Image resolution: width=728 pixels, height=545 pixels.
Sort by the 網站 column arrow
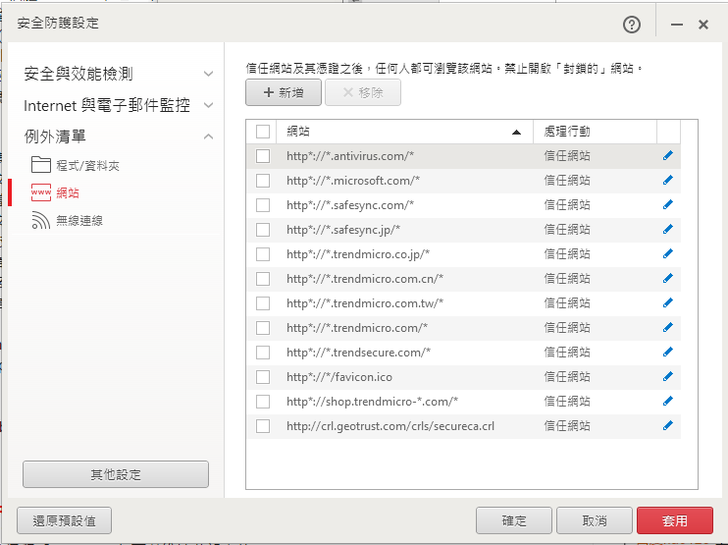click(516, 132)
